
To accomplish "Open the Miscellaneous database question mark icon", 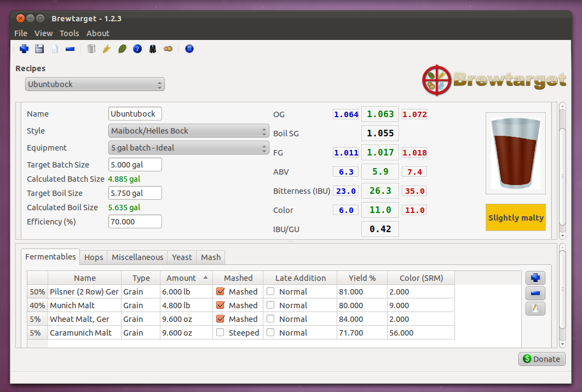I will click(137, 49).
